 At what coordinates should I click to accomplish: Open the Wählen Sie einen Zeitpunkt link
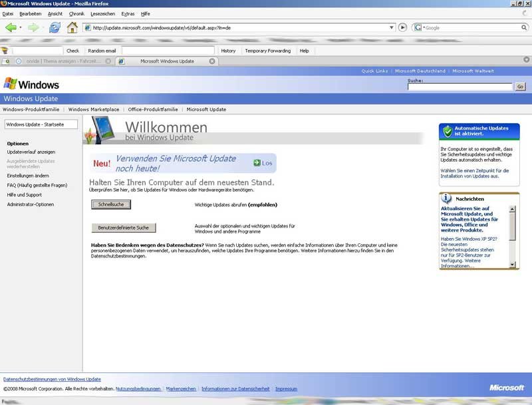(x=474, y=174)
